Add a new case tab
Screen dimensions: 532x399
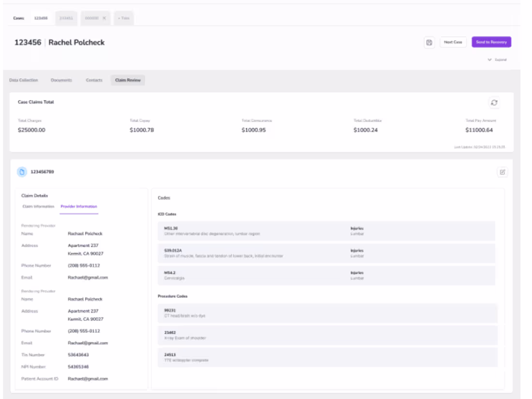124,18
